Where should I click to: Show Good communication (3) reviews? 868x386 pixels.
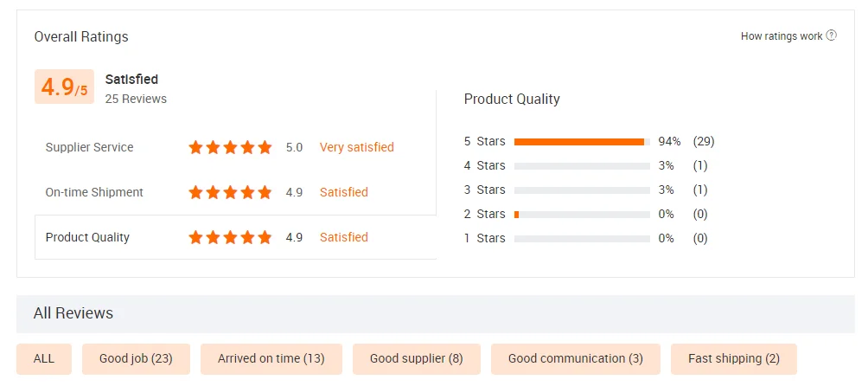click(576, 359)
